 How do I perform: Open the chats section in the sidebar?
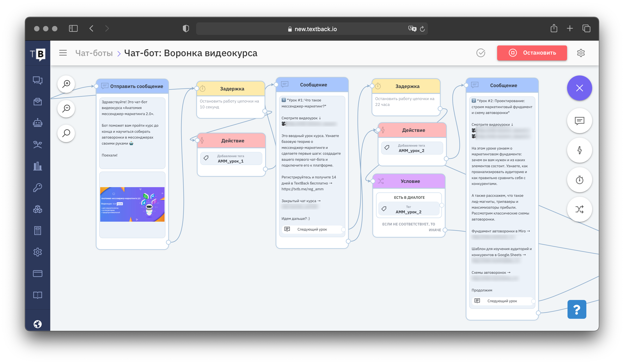coord(38,81)
